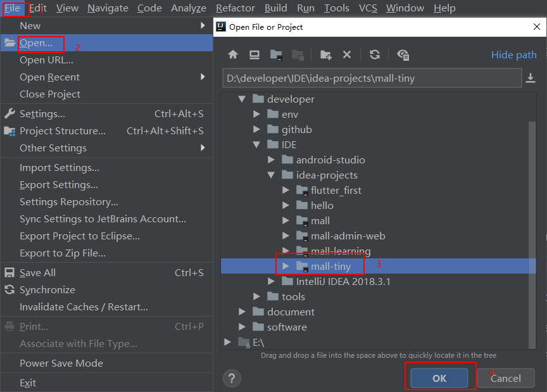This screenshot has width=547, height=392.
Task: Create a new folder via toolbar icon
Action: 325,55
